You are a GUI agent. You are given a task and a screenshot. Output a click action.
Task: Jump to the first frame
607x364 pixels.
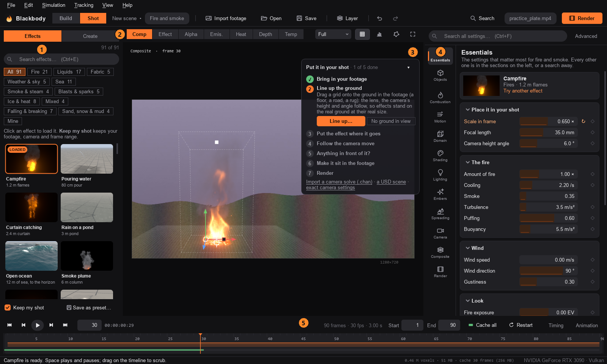(x=9, y=325)
